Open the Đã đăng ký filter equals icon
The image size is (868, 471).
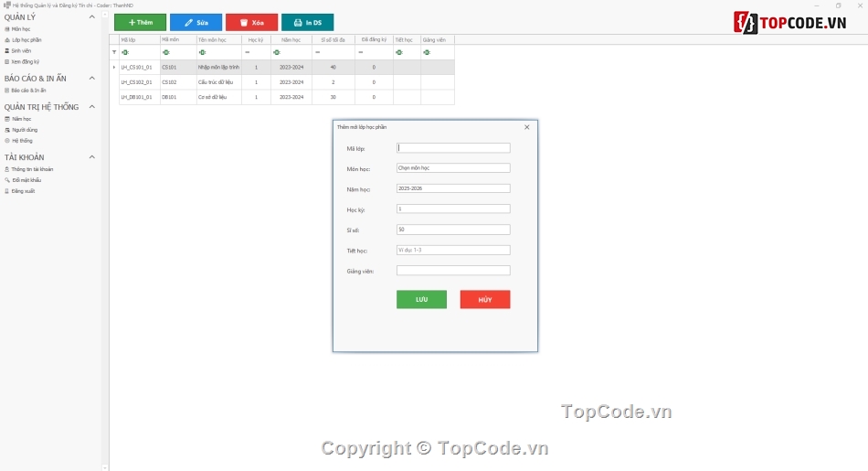pyautogui.click(x=361, y=52)
